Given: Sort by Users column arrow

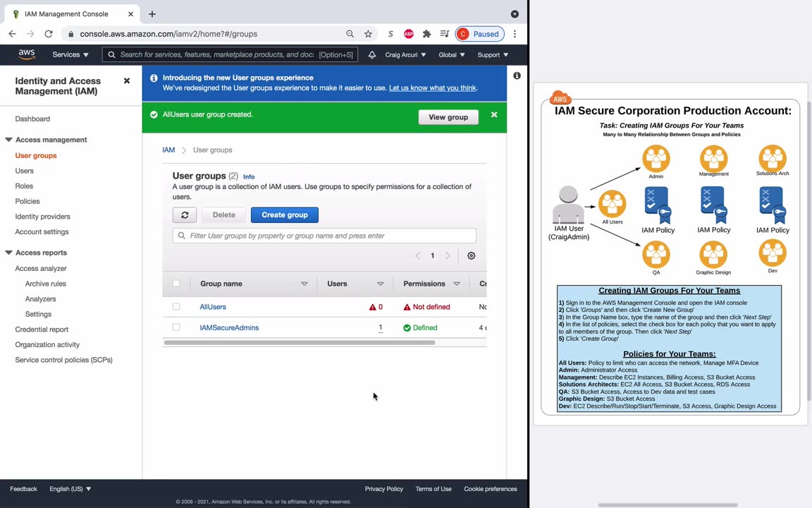Looking at the screenshot, I should [x=380, y=284].
